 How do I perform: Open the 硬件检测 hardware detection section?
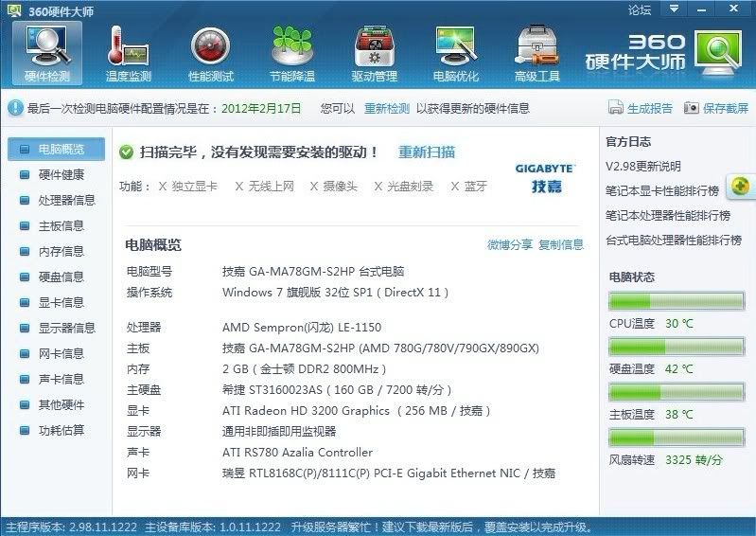[x=46, y=52]
